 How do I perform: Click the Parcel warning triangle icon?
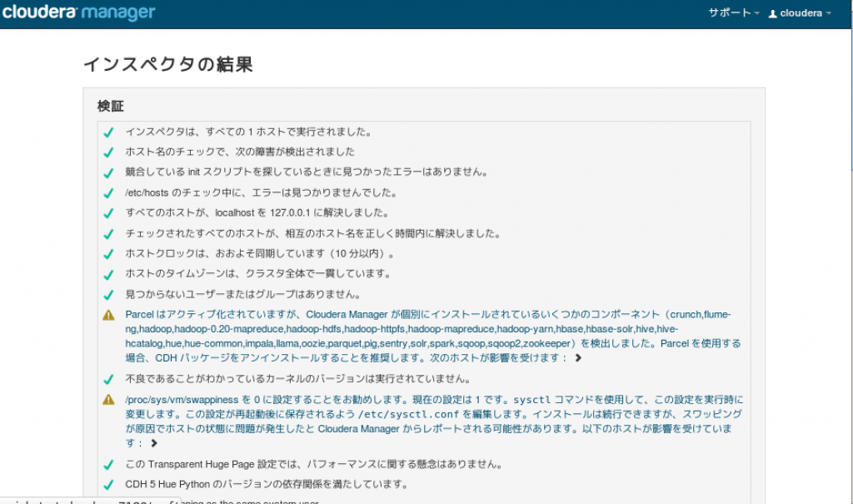[x=108, y=315]
